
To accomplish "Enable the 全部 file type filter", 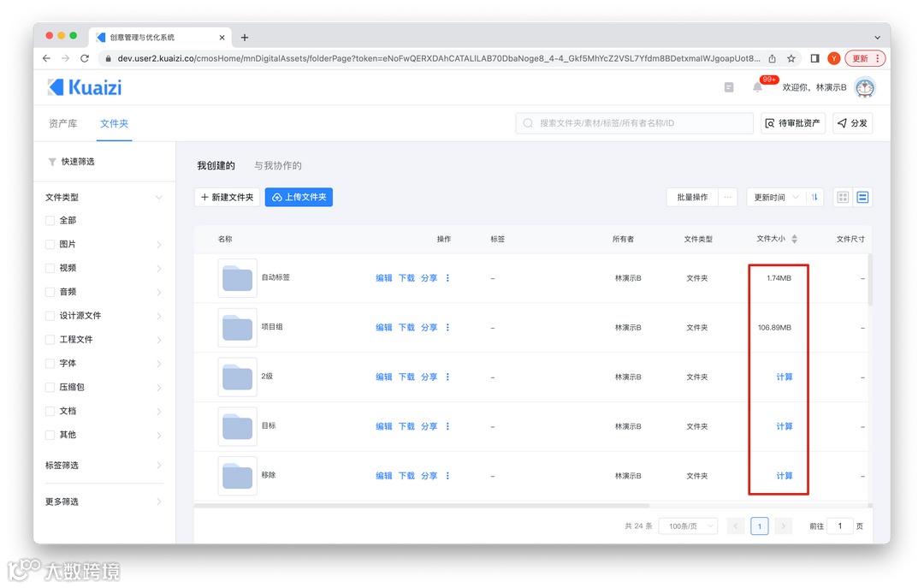I will pos(50,220).
